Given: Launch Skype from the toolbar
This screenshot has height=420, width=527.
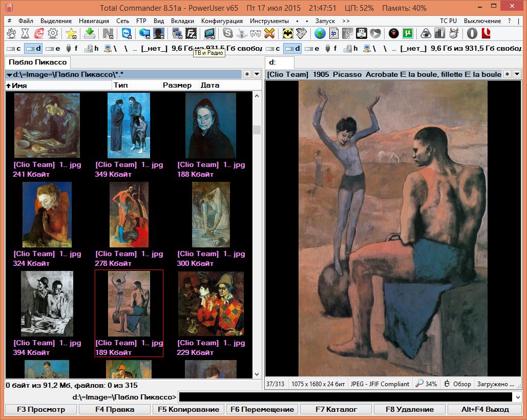Looking at the screenshot, I should point(228,33).
